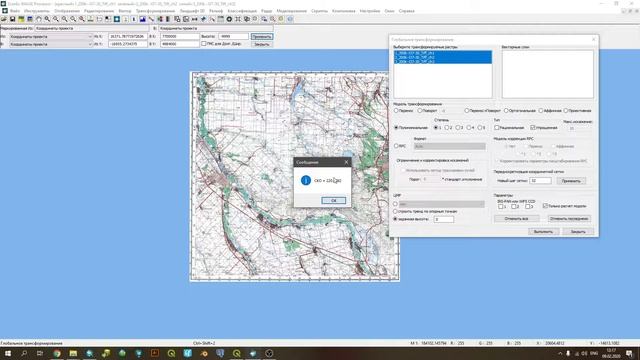Click the Высота input in coordinate panel
This screenshot has width=640, height=360.
point(233,37)
